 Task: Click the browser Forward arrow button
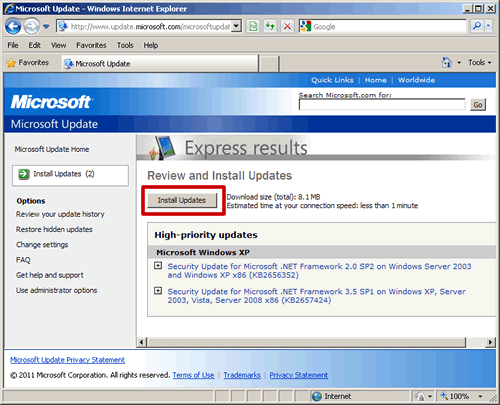point(31,26)
